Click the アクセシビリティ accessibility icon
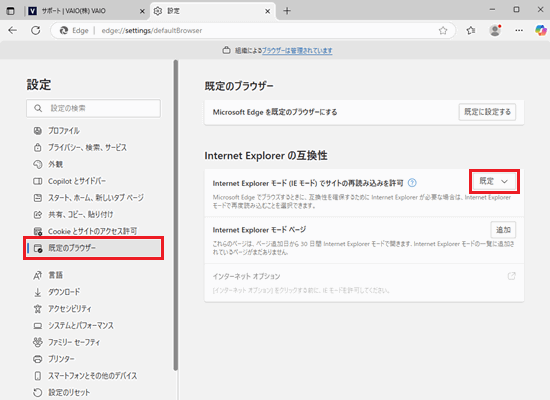 click(38, 309)
